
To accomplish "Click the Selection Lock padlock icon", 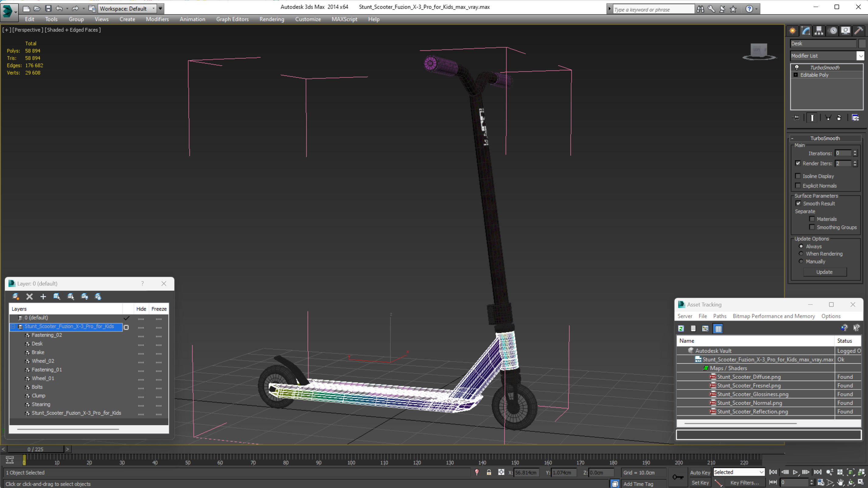I will [x=489, y=472].
